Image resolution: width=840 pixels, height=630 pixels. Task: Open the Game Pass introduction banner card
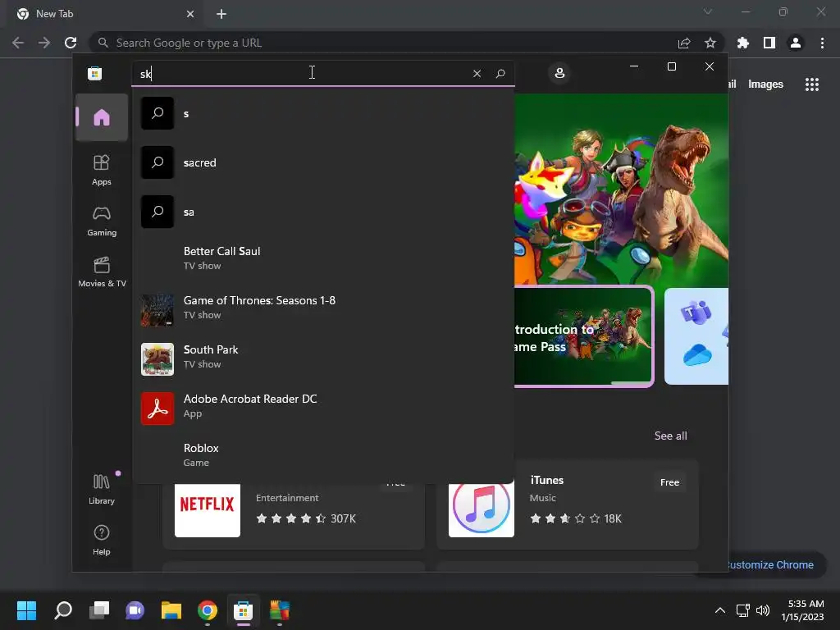point(583,336)
